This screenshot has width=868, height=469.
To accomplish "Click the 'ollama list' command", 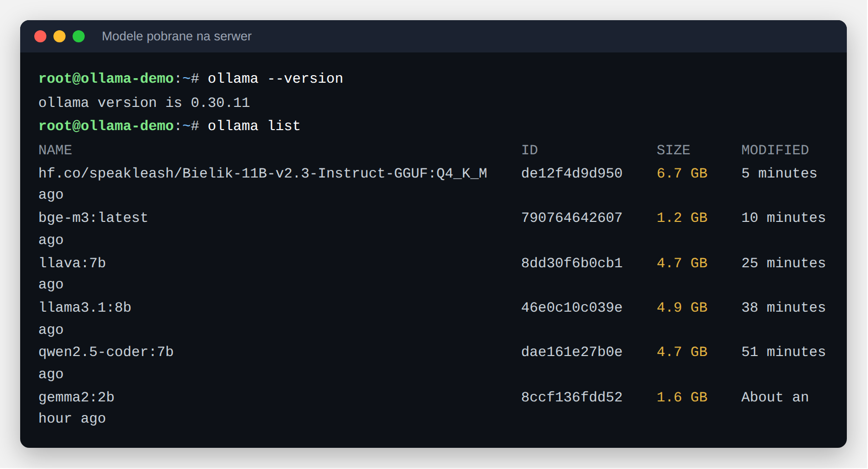I will 254,126.
